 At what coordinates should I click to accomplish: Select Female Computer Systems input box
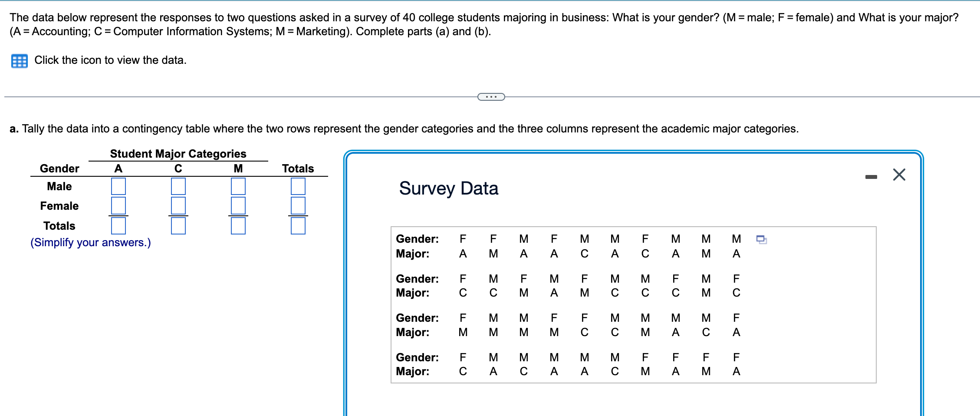point(178,205)
